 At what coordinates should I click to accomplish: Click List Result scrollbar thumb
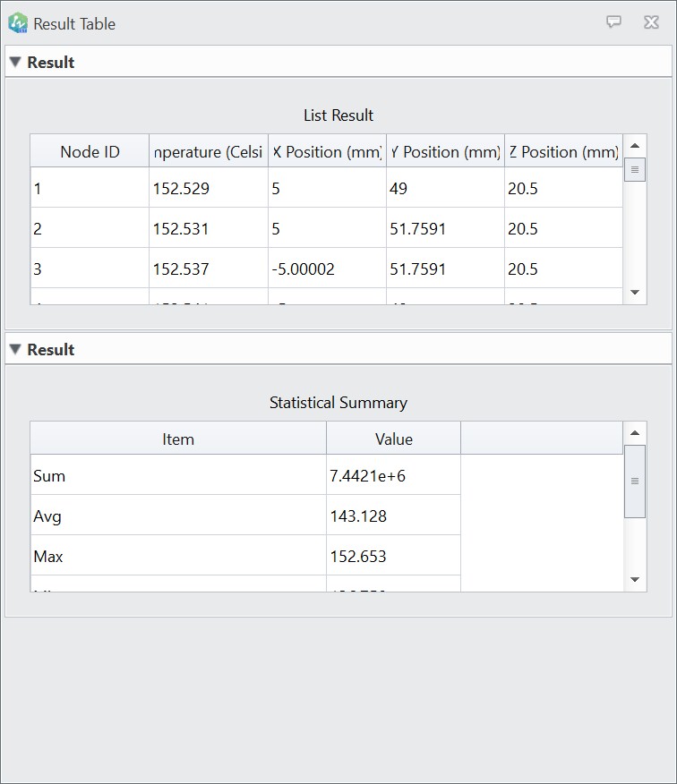634,168
